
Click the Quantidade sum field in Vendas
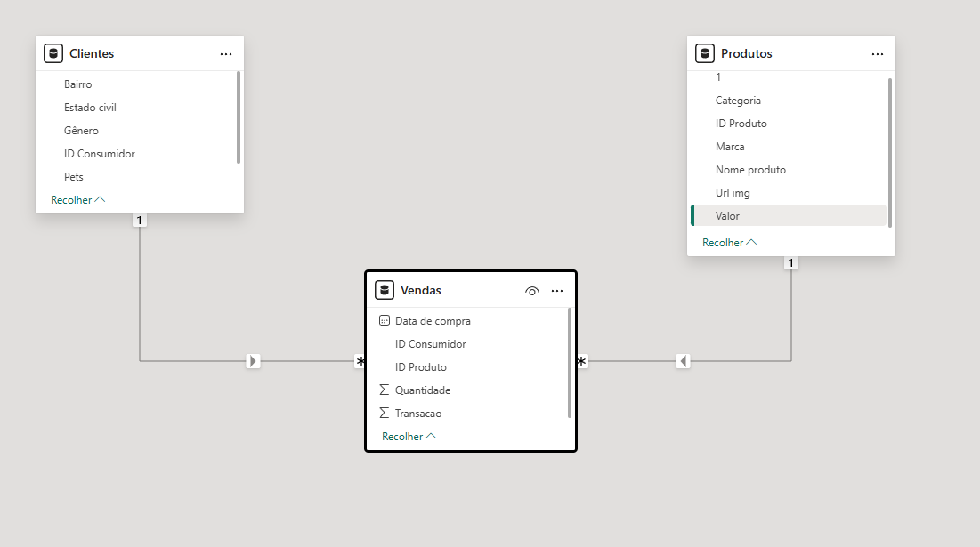[x=423, y=390]
